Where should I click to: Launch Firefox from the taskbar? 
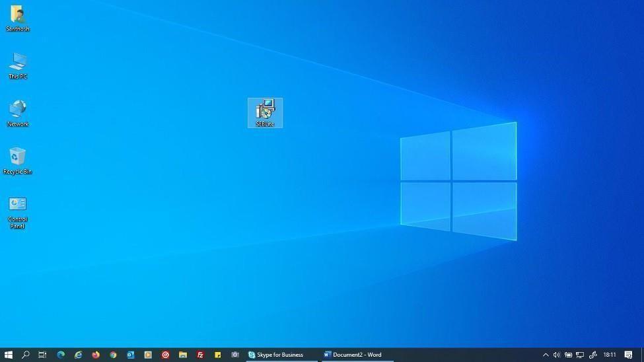(x=96, y=355)
